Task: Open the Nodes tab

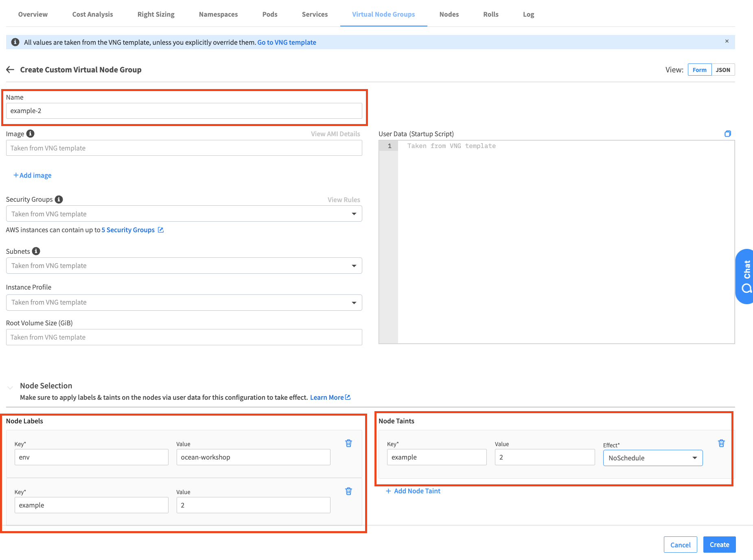Action: click(x=449, y=15)
